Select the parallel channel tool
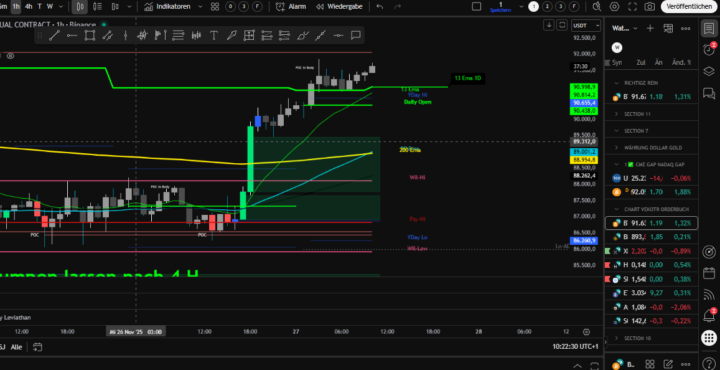This screenshot has height=370, width=720. click(107, 35)
